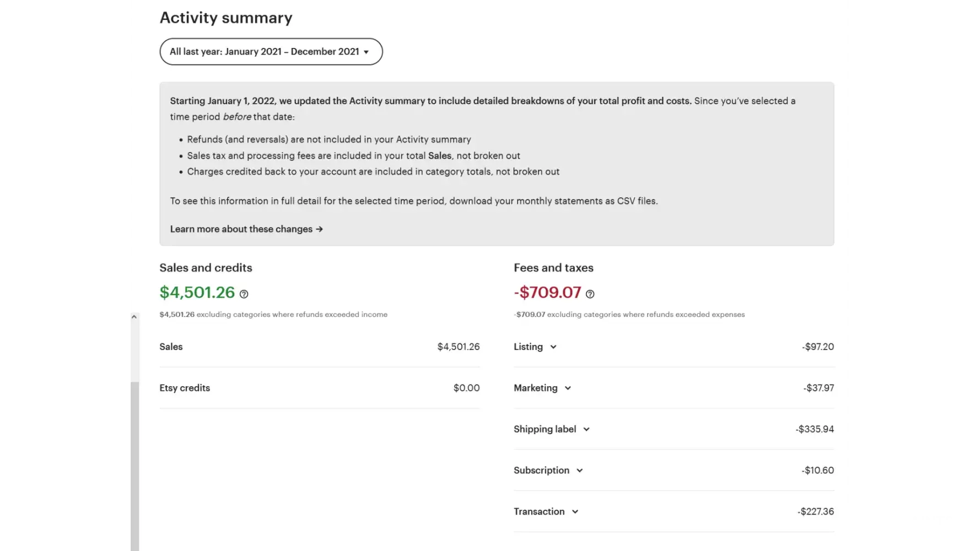This screenshot has height=551, width=980.
Task: Expand the Transaction fees breakdown
Action: [575, 512]
